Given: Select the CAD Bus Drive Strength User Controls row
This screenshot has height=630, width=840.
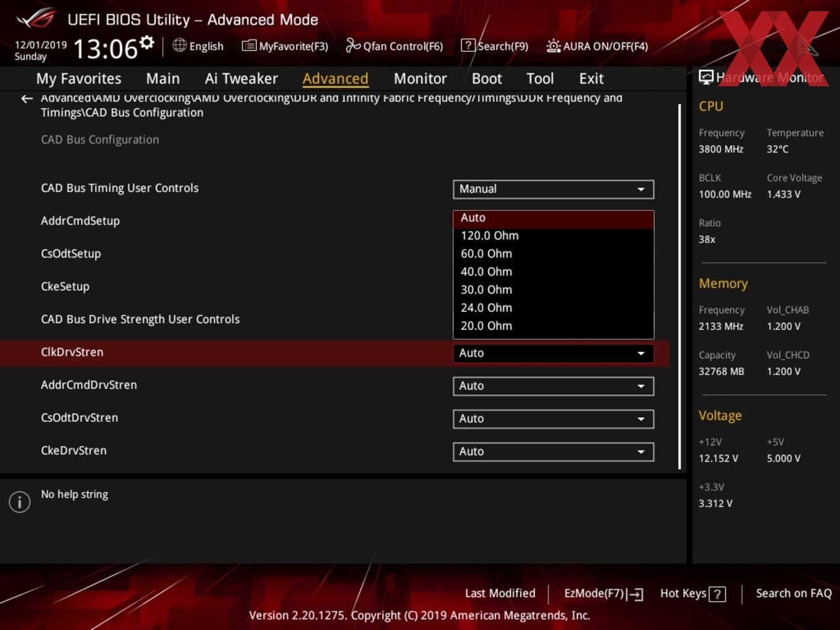Looking at the screenshot, I should (140, 319).
